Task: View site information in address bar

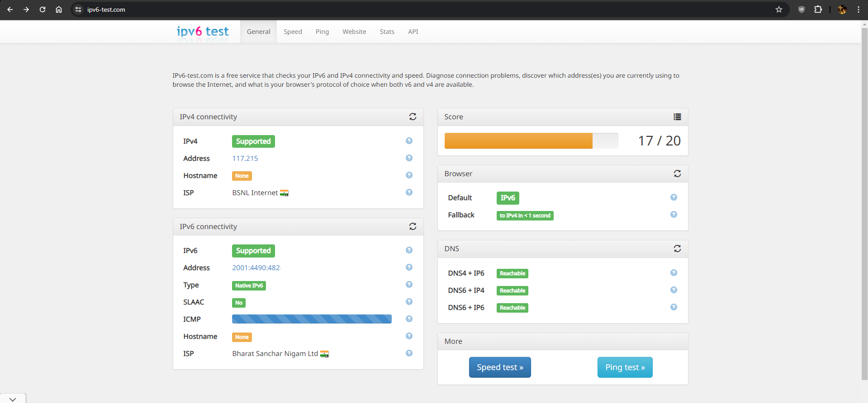Action: pyautogui.click(x=78, y=9)
